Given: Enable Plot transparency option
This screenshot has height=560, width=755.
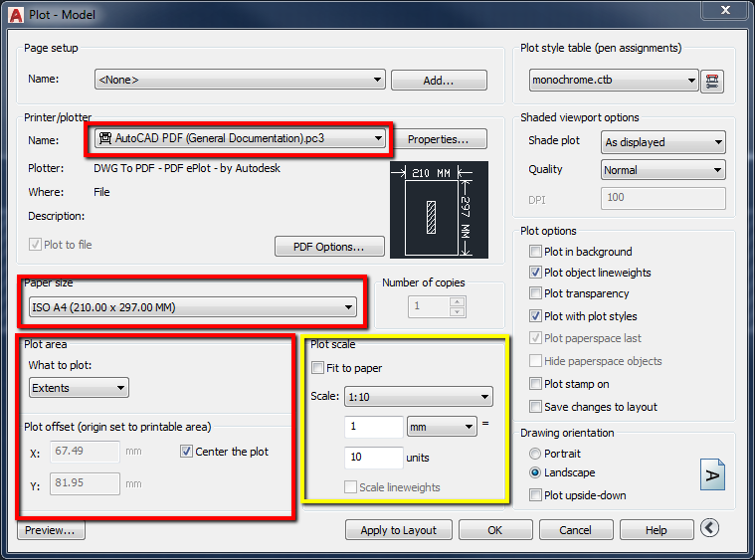Looking at the screenshot, I should tap(535, 293).
